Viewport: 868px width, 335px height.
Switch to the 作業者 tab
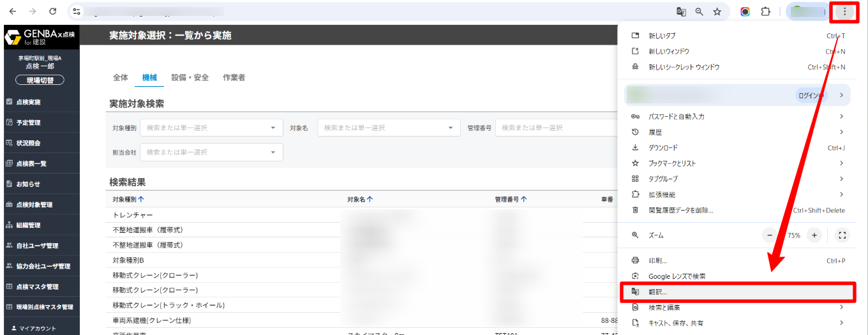(234, 78)
